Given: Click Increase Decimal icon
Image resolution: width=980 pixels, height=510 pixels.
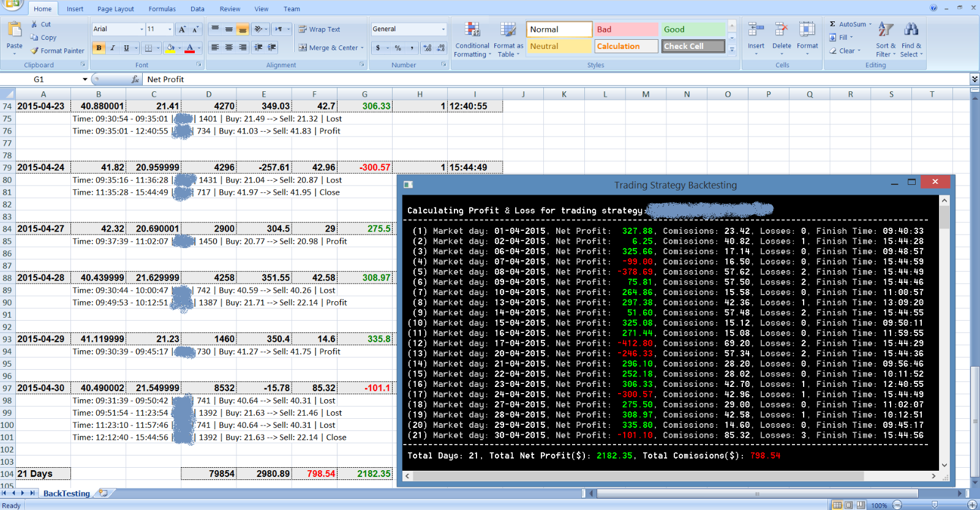Looking at the screenshot, I should click(x=427, y=48).
